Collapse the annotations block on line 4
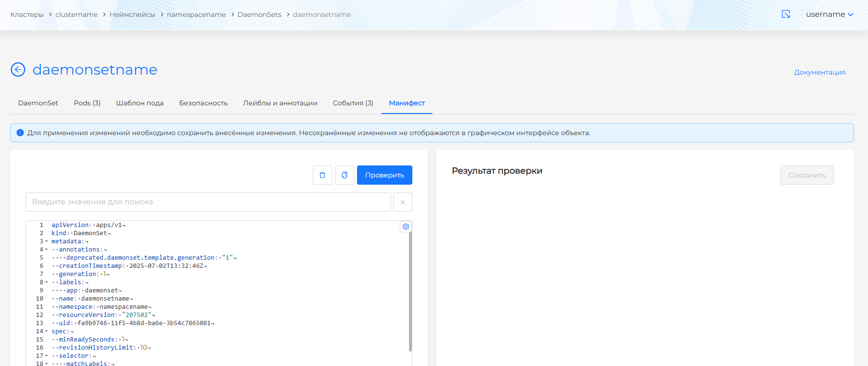This screenshot has width=868, height=366. 47,250
